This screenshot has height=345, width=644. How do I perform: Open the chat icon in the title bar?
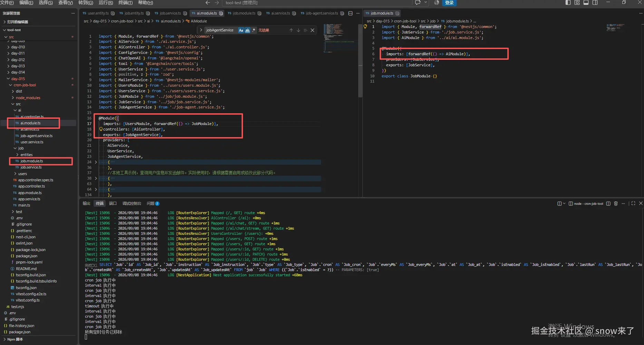tap(418, 2)
